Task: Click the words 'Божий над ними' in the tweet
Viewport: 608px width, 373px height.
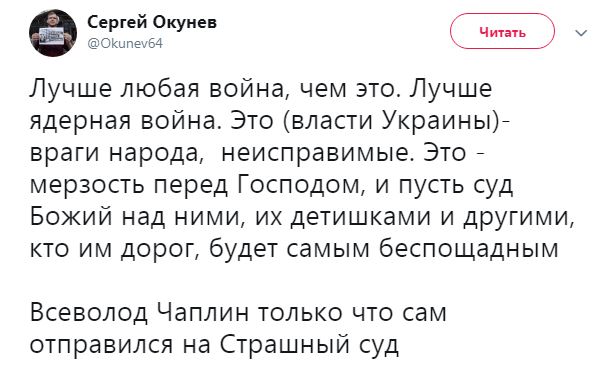Action: [x=135, y=217]
